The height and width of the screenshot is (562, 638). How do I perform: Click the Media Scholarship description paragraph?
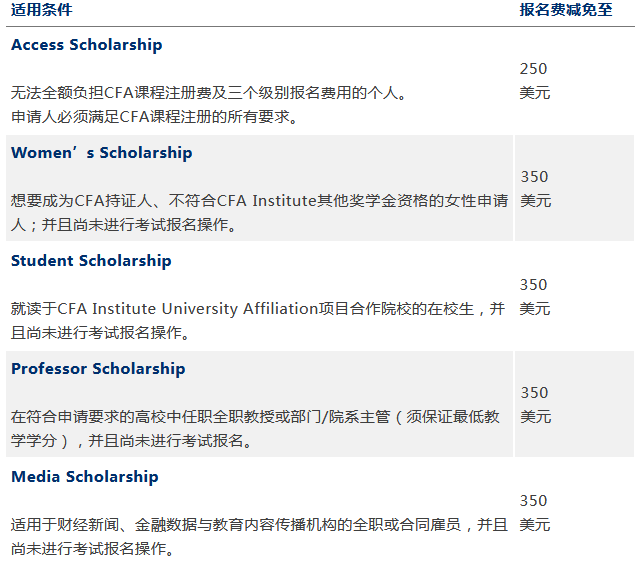tap(258, 536)
